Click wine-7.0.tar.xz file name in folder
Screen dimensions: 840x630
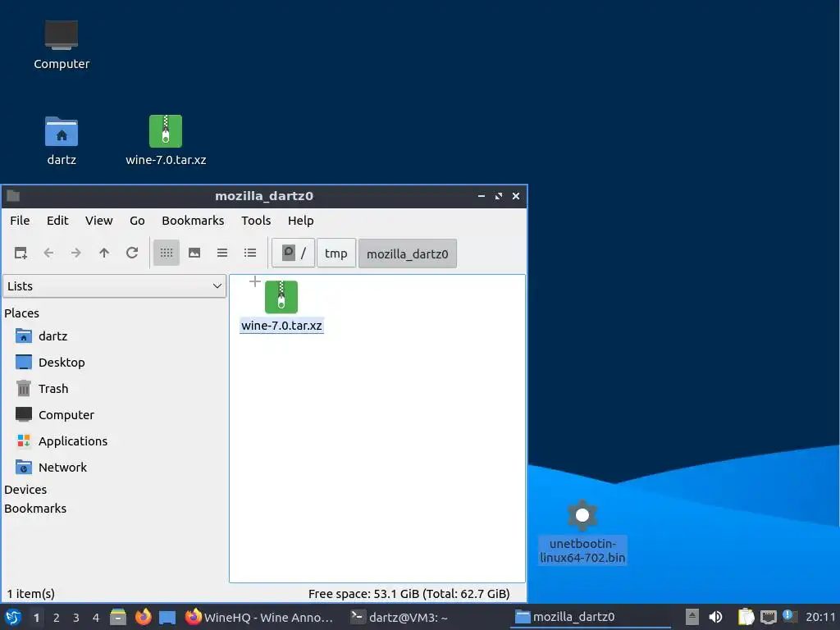click(x=281, y=326)
